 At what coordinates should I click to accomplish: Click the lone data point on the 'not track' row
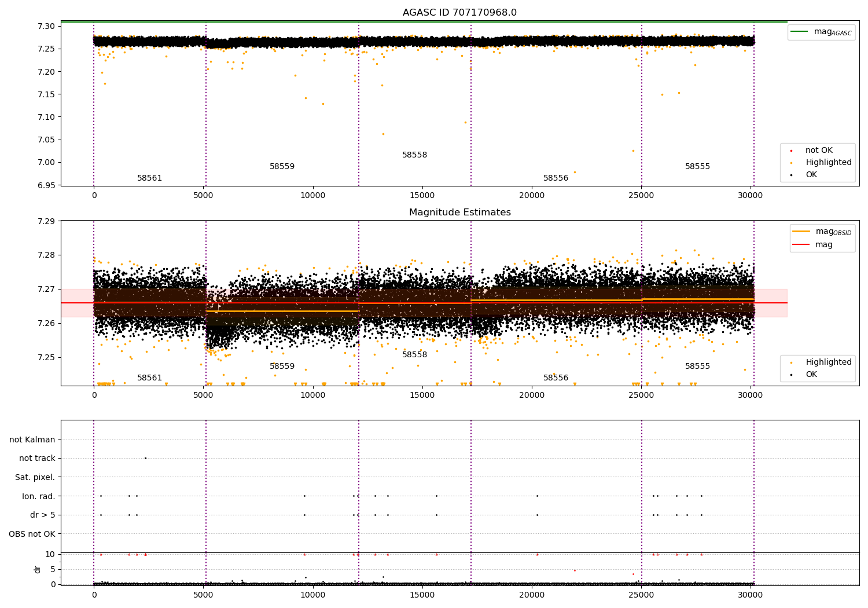coord(145,458)
